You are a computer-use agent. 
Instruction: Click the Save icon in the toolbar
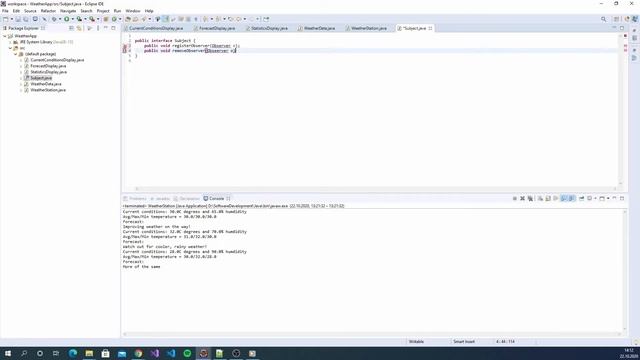point(18,19)
